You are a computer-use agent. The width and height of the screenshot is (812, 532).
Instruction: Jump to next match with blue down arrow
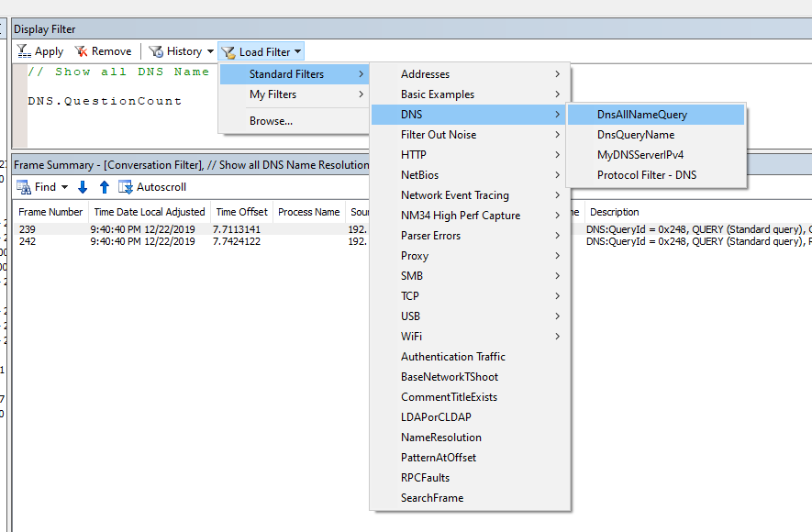point(83,187)
